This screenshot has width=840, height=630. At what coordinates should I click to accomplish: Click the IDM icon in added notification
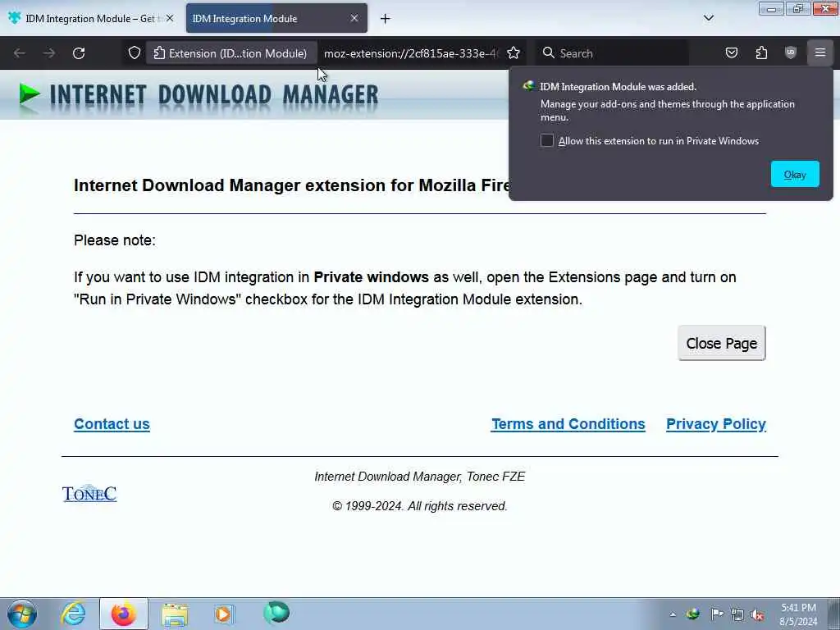(x=529, y=85)
